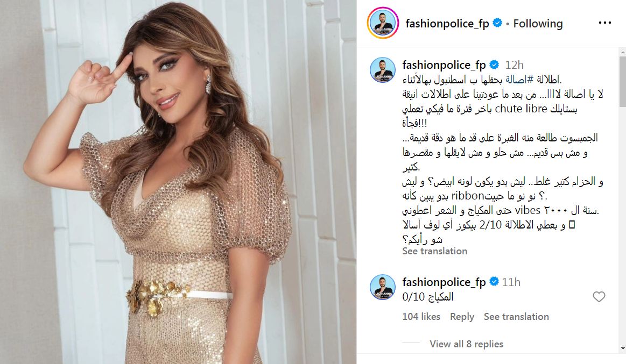This screenshot has width=626, height=364.
Task: Like the 0/10 makeup comment heart
Action: click(x=599, y=297)
